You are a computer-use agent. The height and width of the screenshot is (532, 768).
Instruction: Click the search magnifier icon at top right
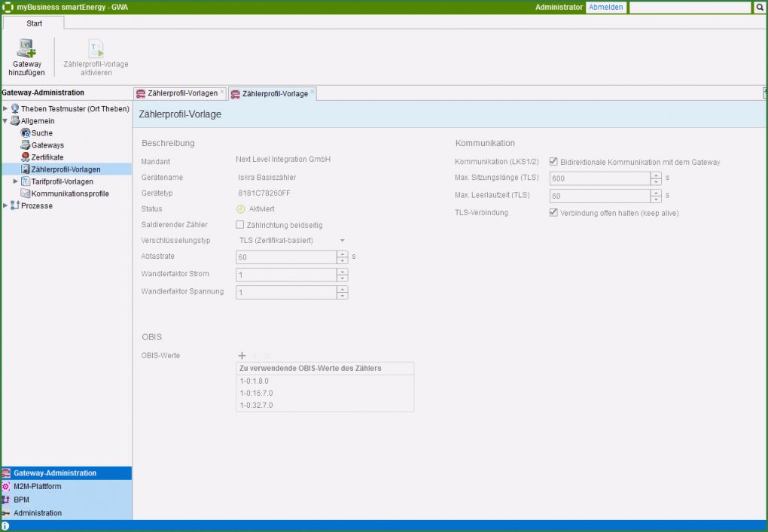[760, 8]
